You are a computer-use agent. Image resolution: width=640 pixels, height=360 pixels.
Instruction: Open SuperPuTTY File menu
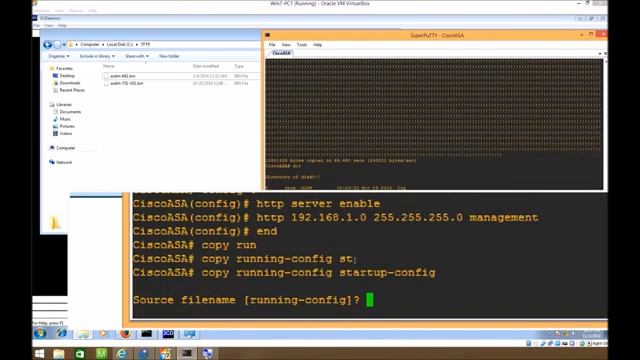(272, 45)
